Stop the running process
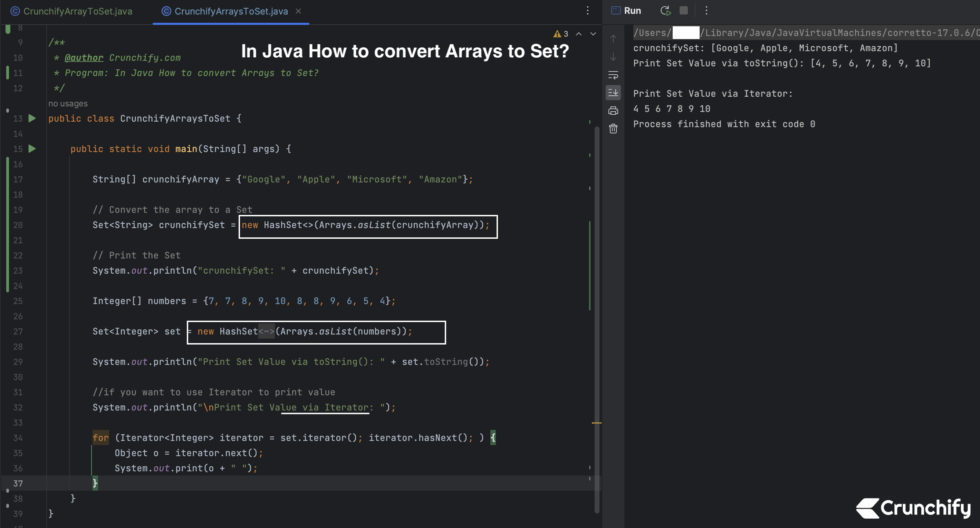The image size is (980, 528). [684, 10]
